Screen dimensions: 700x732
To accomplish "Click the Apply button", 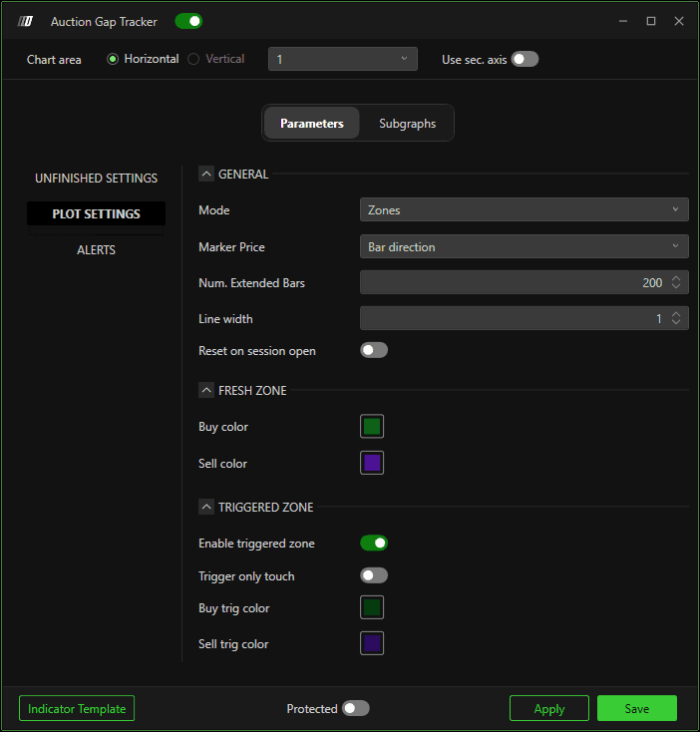I will (x=549, y=708).
